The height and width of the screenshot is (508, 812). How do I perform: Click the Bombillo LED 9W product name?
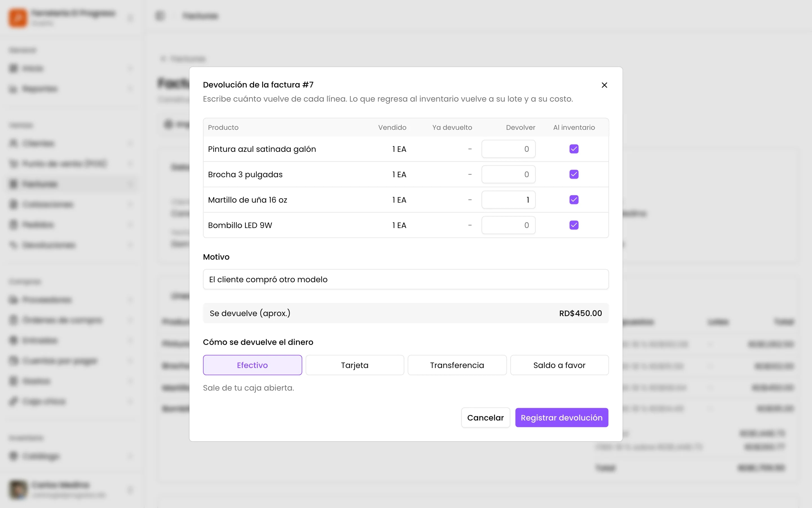pyautogui.click(x=240, y=225)
